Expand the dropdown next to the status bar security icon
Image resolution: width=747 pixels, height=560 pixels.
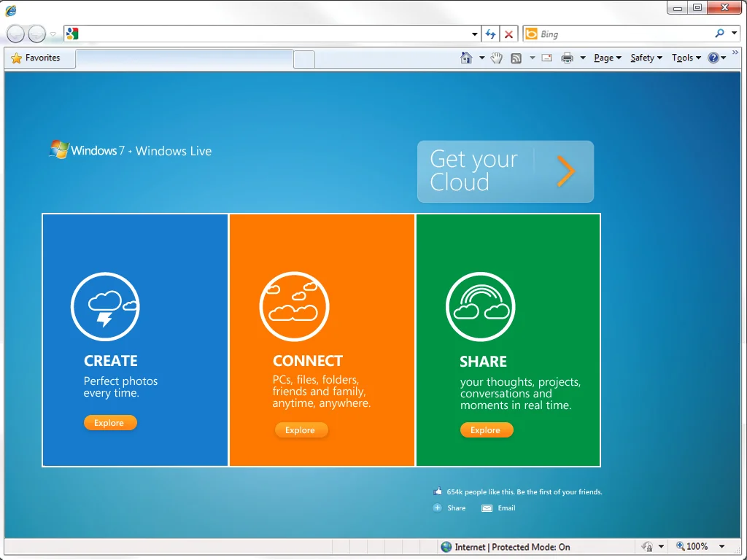pos(661,547)
